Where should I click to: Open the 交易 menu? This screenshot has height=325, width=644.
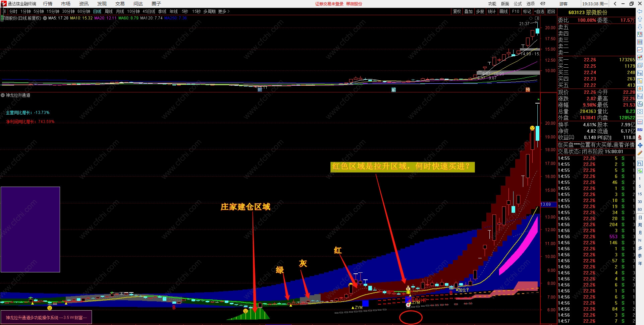pos(120,4)
